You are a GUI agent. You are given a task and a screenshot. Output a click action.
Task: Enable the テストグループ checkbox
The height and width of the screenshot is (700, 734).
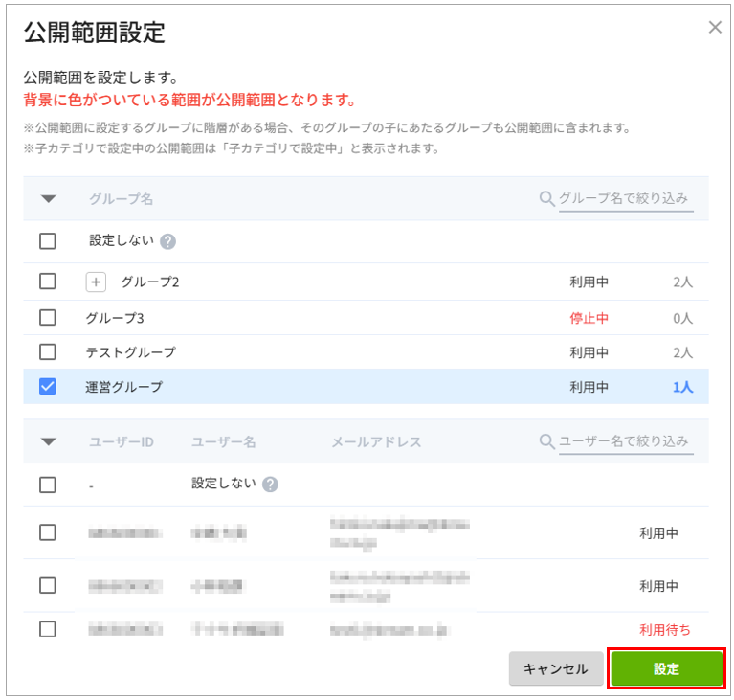pos(48,352)
